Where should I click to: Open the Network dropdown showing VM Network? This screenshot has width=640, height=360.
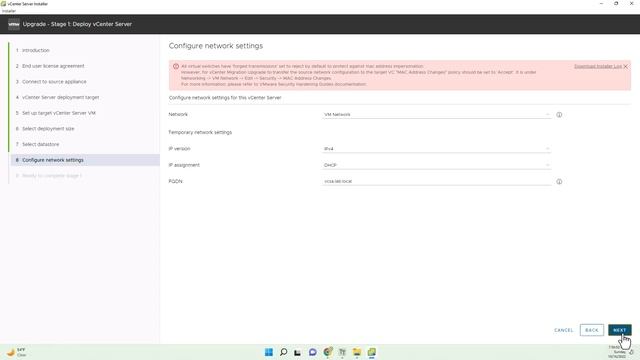[x=436, y=115]
